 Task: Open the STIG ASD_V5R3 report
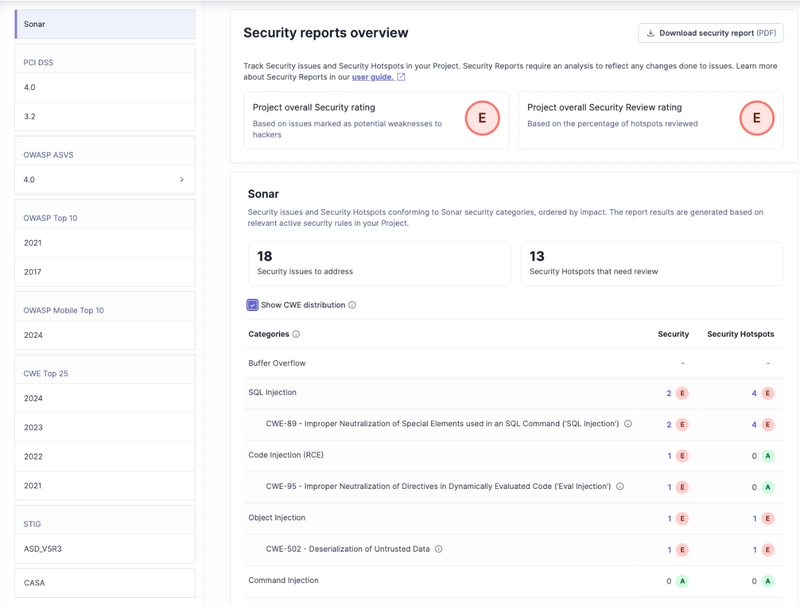click(105, 549)
